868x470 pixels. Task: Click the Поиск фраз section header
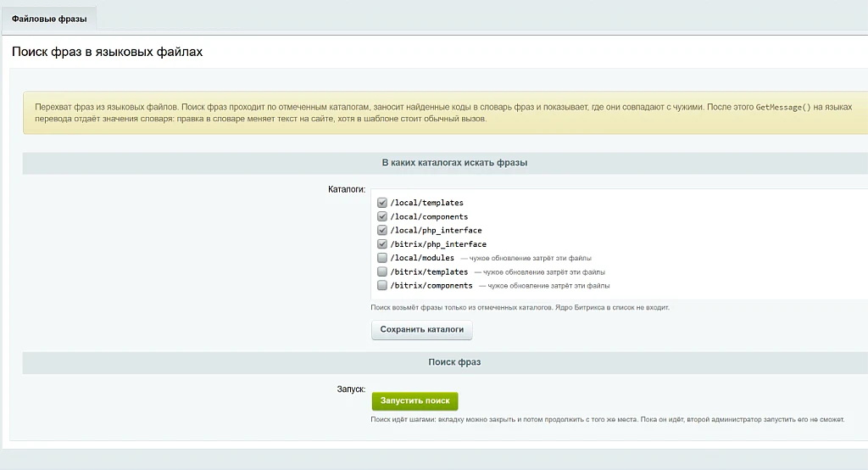pos(454,362)
